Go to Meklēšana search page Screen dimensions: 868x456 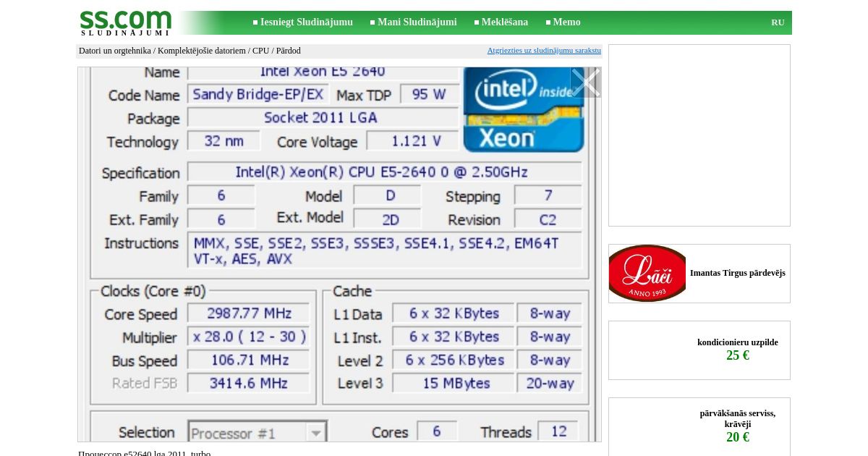click(x=504, y=22)
